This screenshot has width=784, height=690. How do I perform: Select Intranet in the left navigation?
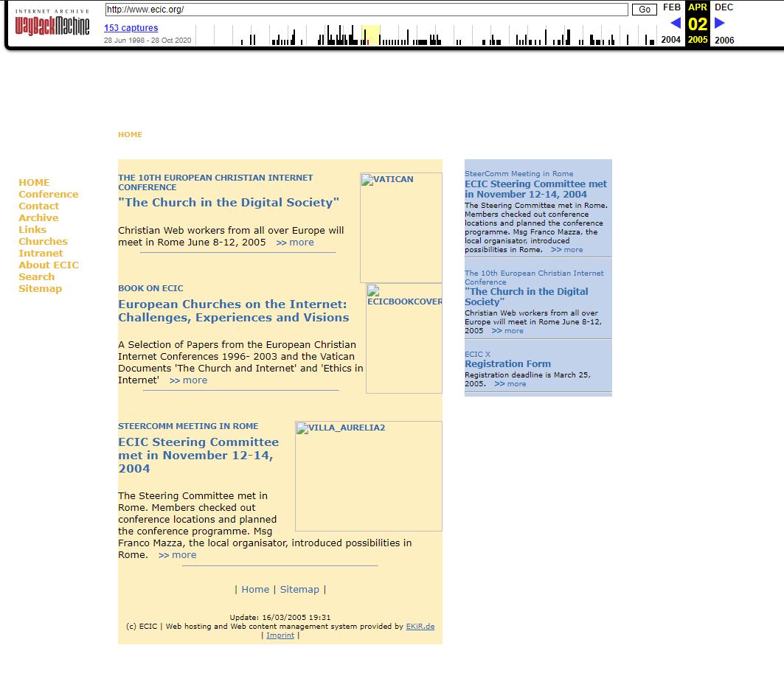[41, 254]
